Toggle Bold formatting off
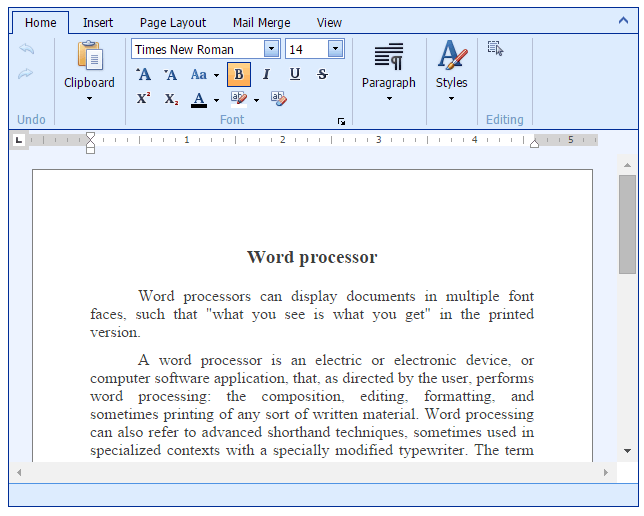644x516 pixels. coord(239,74)
